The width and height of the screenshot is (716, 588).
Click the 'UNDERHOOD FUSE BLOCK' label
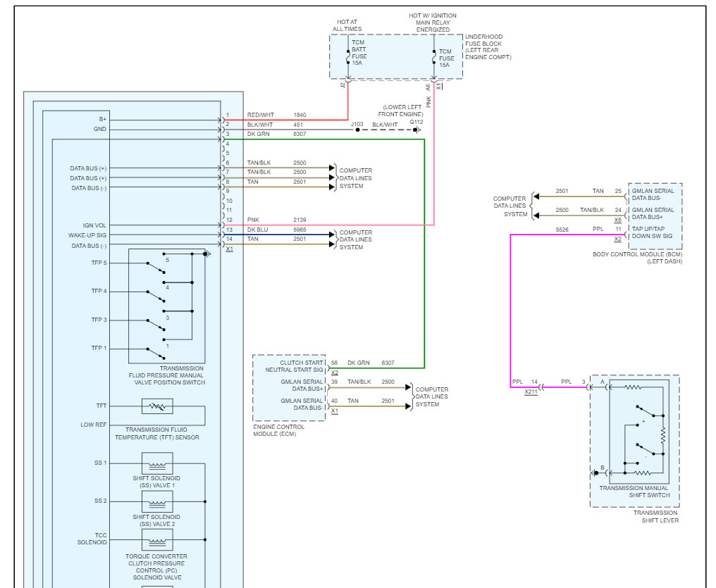click(483, 40)
